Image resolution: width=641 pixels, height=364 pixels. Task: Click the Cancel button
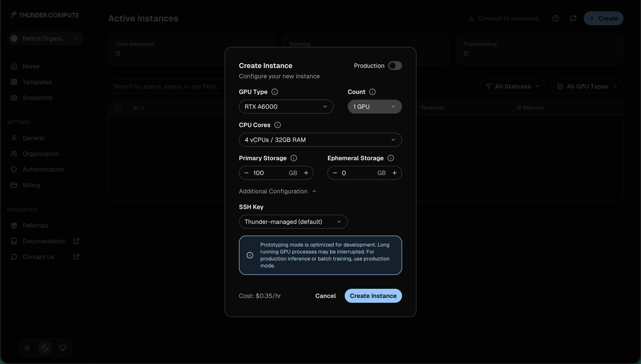tap(325, 296)
